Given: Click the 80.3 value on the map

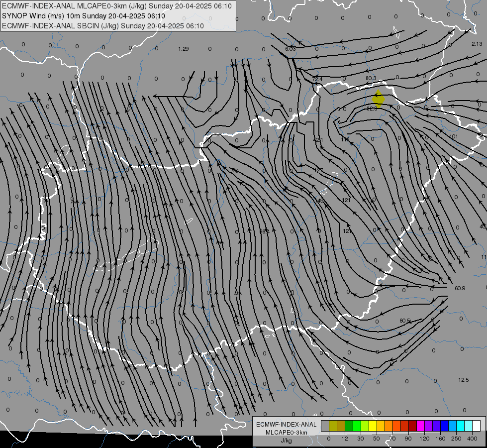Looking at the screenshot, I should (371, 78).
